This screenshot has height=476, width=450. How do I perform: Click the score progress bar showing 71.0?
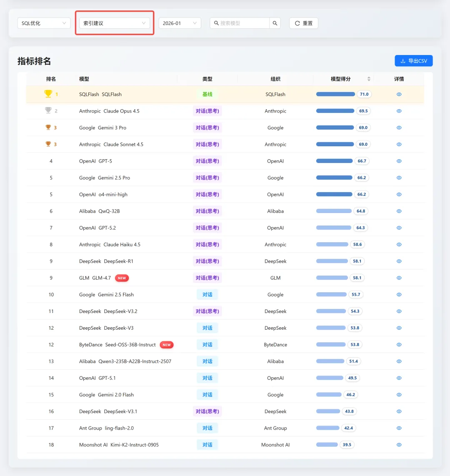click(335, 94)
